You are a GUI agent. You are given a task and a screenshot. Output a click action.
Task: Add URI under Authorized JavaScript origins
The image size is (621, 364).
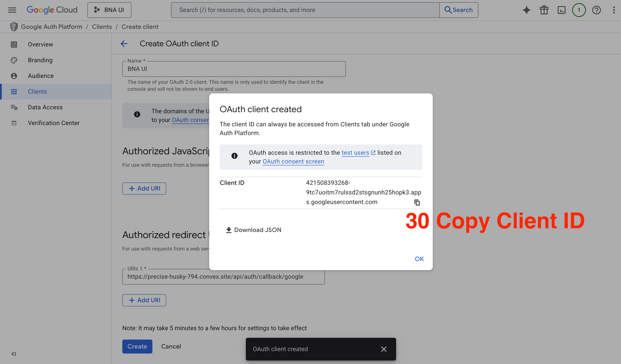coord(144,188)
